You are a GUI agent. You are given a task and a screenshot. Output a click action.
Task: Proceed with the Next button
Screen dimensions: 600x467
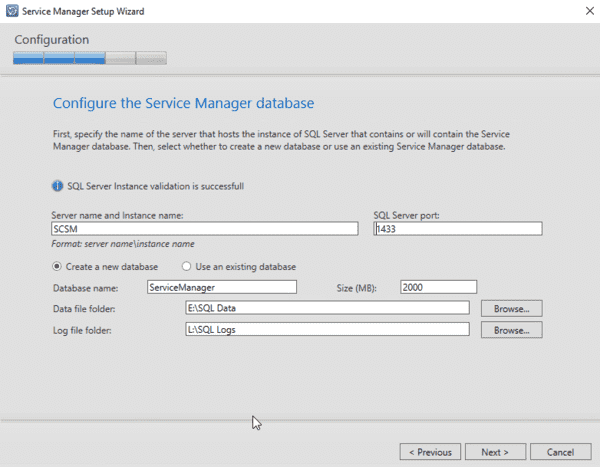pos(496,452)
